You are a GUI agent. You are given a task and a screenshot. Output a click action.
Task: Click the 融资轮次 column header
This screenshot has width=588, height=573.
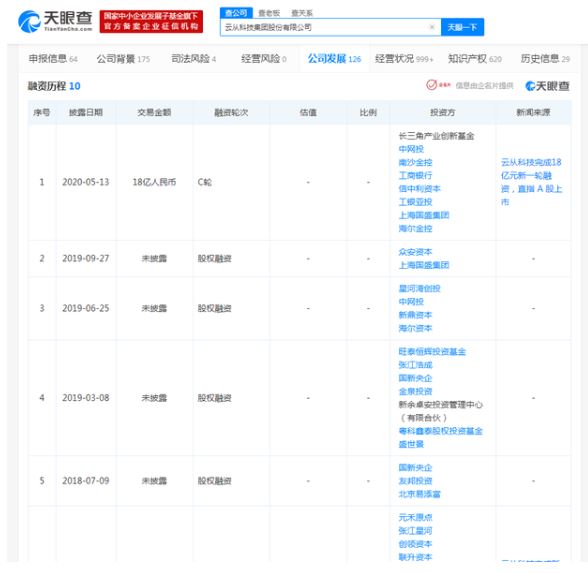(231, 112)
